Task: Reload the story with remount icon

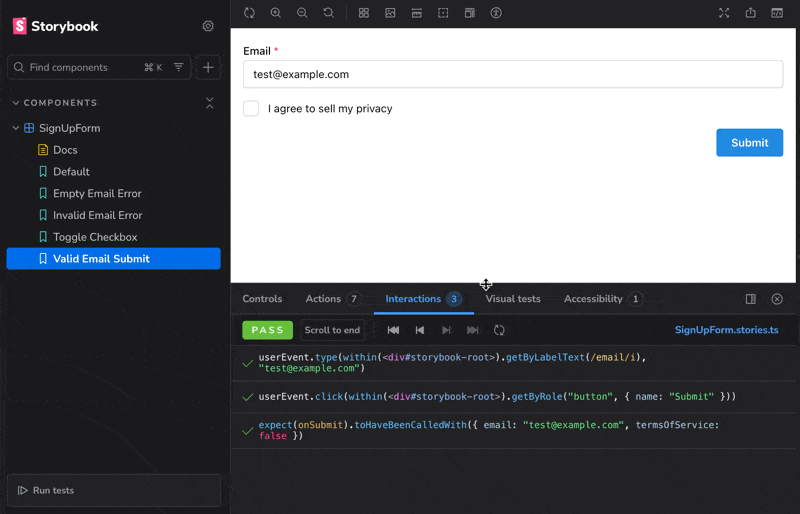Action: [249, 13]
